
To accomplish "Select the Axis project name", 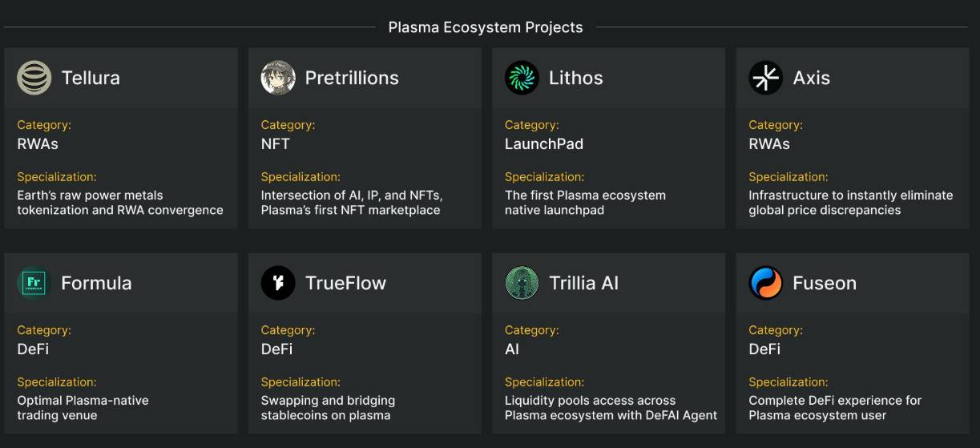I will [x=811, y=78].
